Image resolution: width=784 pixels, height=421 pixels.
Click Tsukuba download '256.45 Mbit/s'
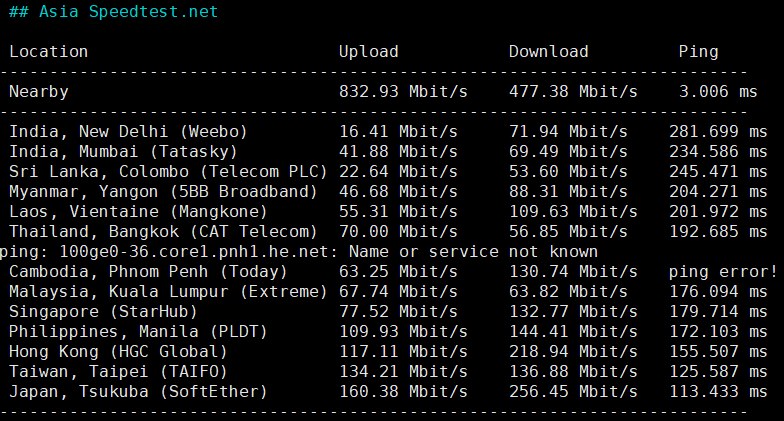pyautogui.click(x=574, y=392)
